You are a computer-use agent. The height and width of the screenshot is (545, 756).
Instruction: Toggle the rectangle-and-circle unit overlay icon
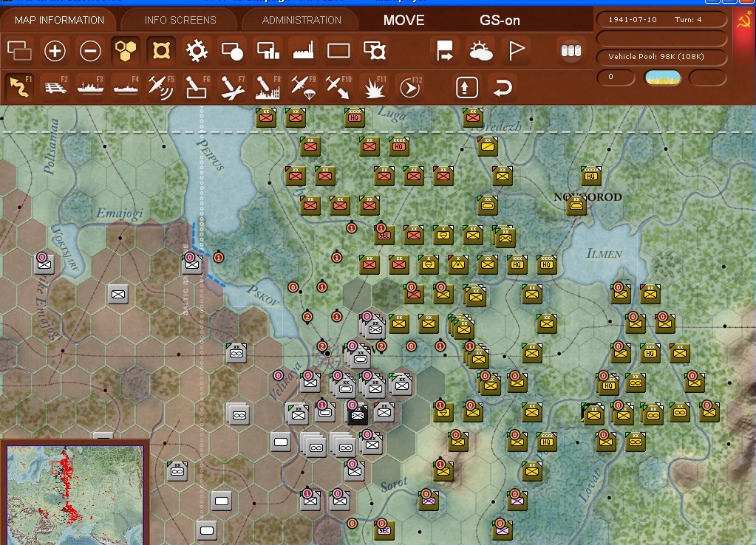pos(232,51)
